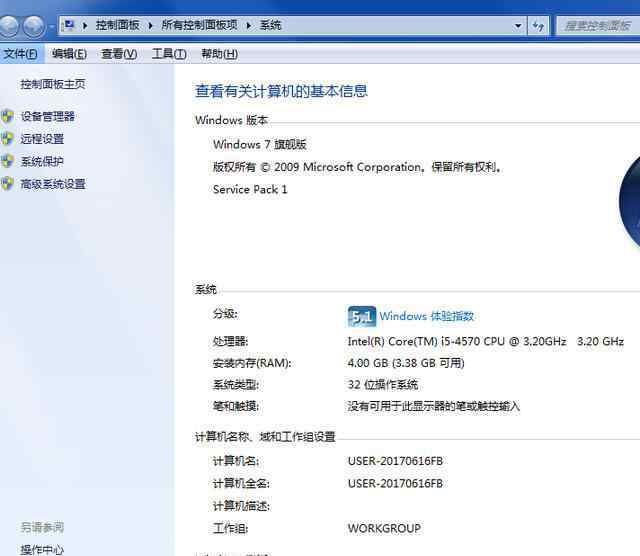Expand arrow after 控制面板 breadcrumb

pos(150,26)
